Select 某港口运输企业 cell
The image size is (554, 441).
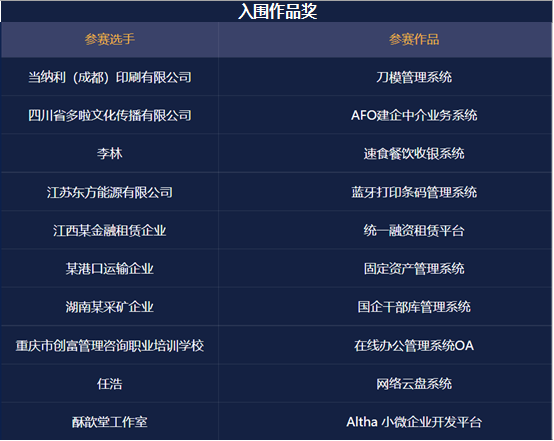[110, 269]
